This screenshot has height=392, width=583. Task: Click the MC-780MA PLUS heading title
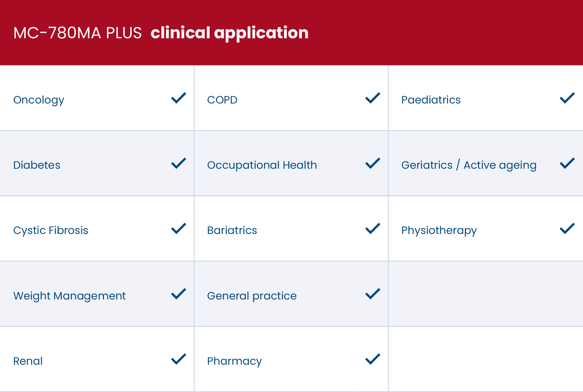click(161, 33)
